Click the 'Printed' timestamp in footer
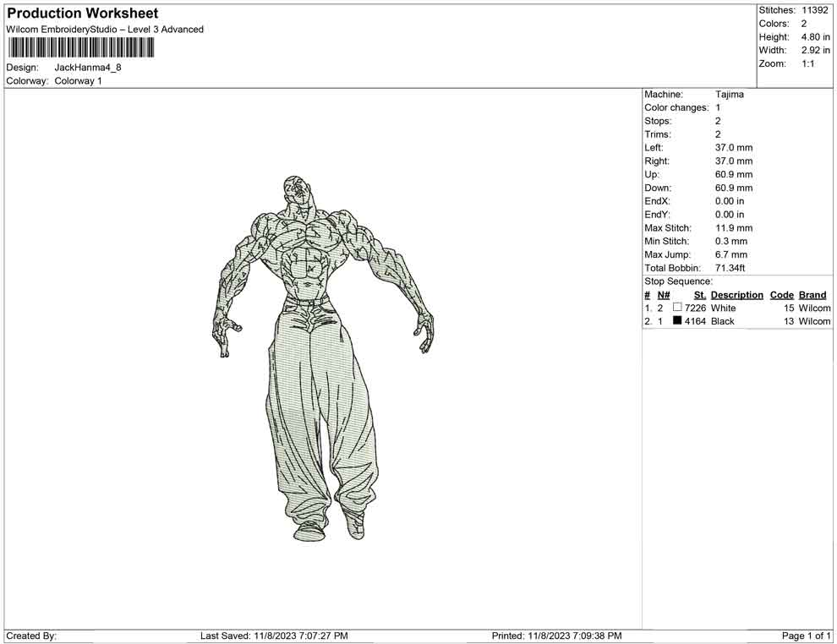Image resolution: width=837 pixels, height=644 pixels. 557,636
